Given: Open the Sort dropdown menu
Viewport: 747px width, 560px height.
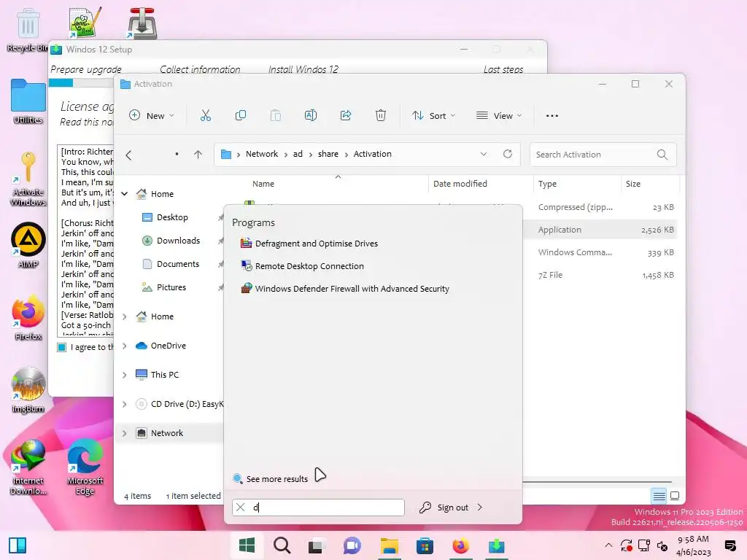Looking at the screenshot, I should [434, 115].
